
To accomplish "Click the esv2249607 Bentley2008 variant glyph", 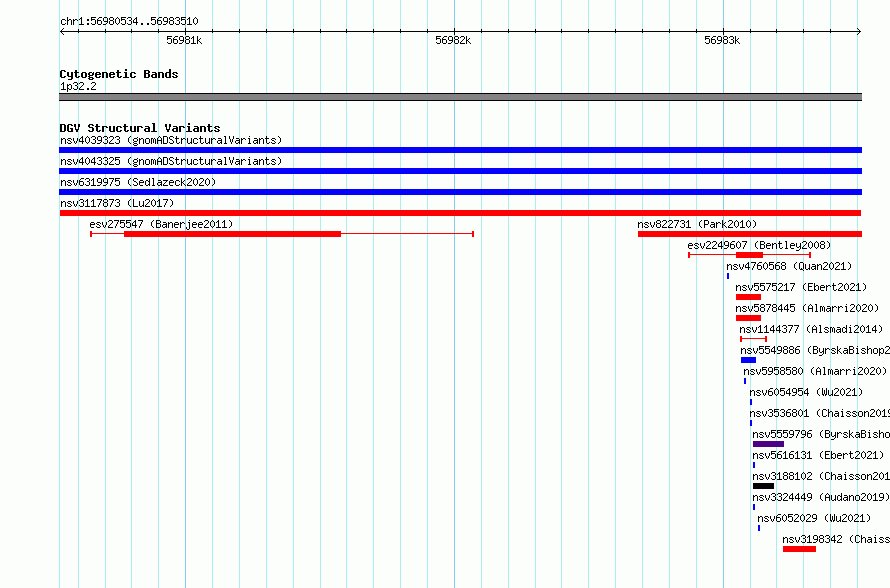I will coord(749,255).
